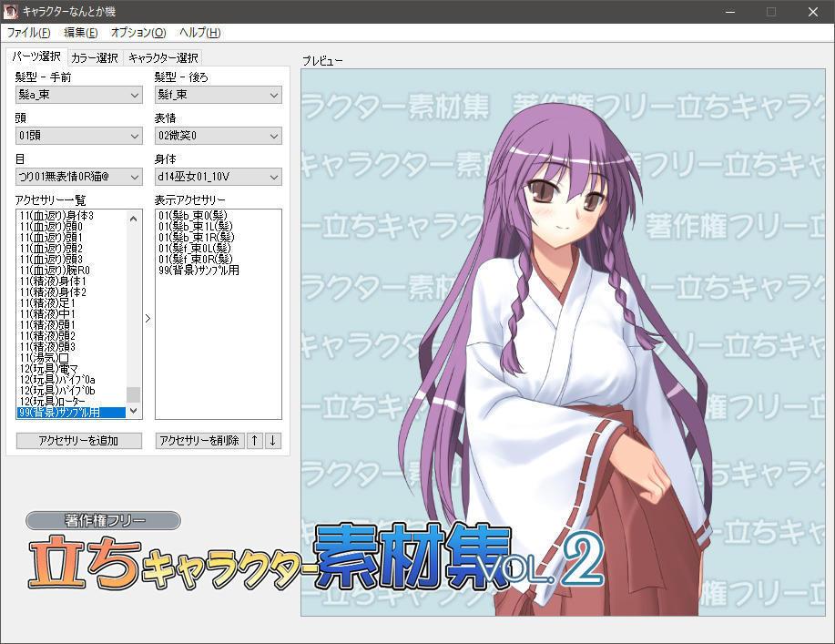The width and height of the screenshot is (835, 644).
Task: Expand the 頭 combo box
Action: (79, 136)
